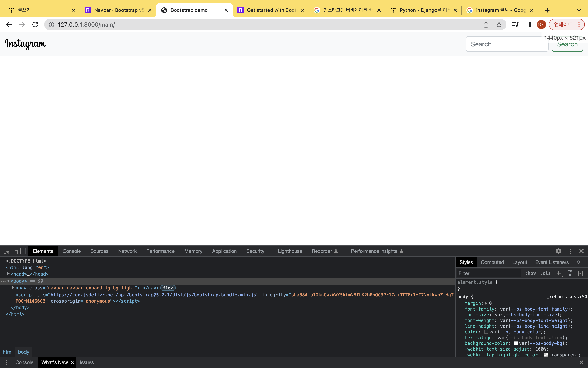Toggle the device toolbar icon in DevTools

click(18, 251)
